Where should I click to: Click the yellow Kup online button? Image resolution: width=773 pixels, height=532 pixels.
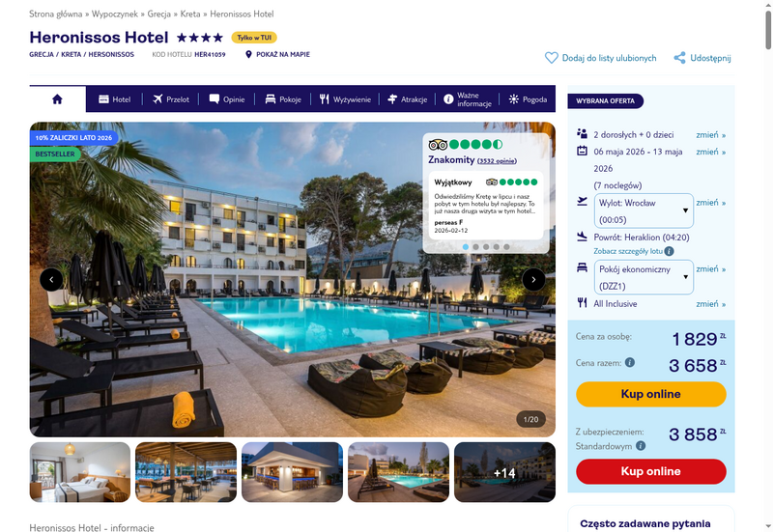pyautogui.click(x=650, y=394)
